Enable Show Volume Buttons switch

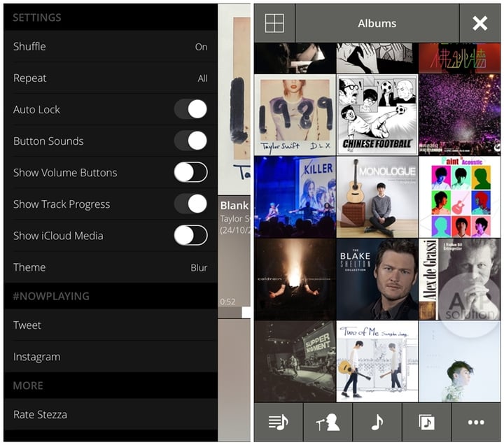(x=190, y=172)
